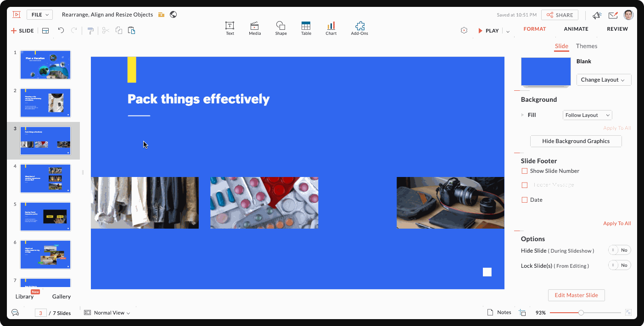644x326 pixels.
Task: Select slide 1 thumbnail Plan a Vacation
Action: click(x=45, y=65)
